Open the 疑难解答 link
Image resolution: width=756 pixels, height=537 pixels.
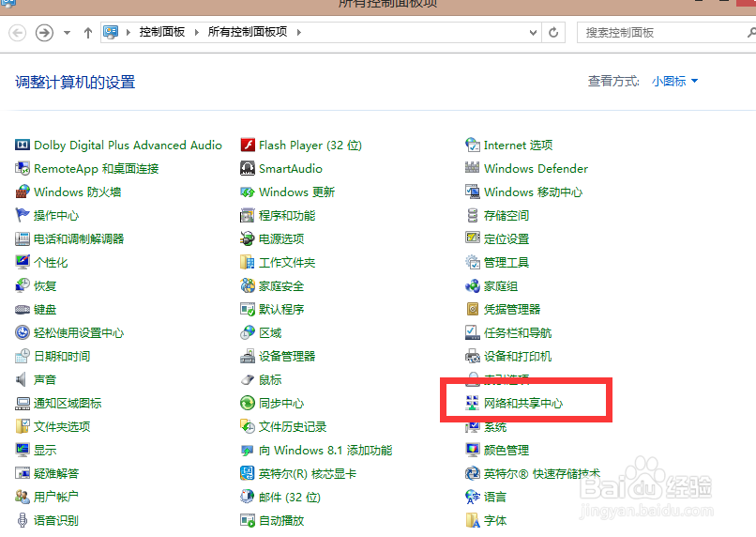coord(56,473)
